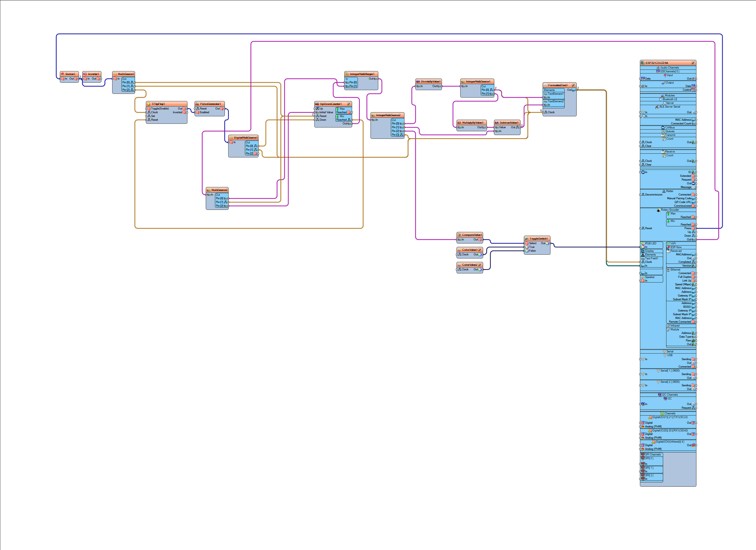
Task: Click the CompareValue1 component icon
Action: pos(459,235)
